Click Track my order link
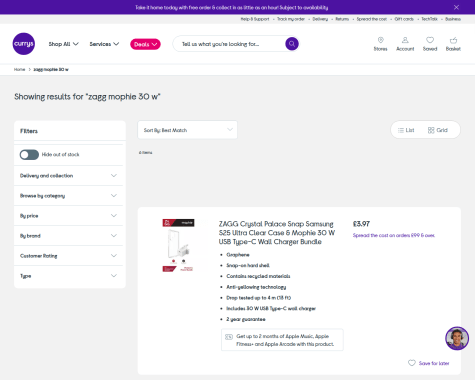The width and height of the screenshot is (475, 380). (x=291, y=19)
